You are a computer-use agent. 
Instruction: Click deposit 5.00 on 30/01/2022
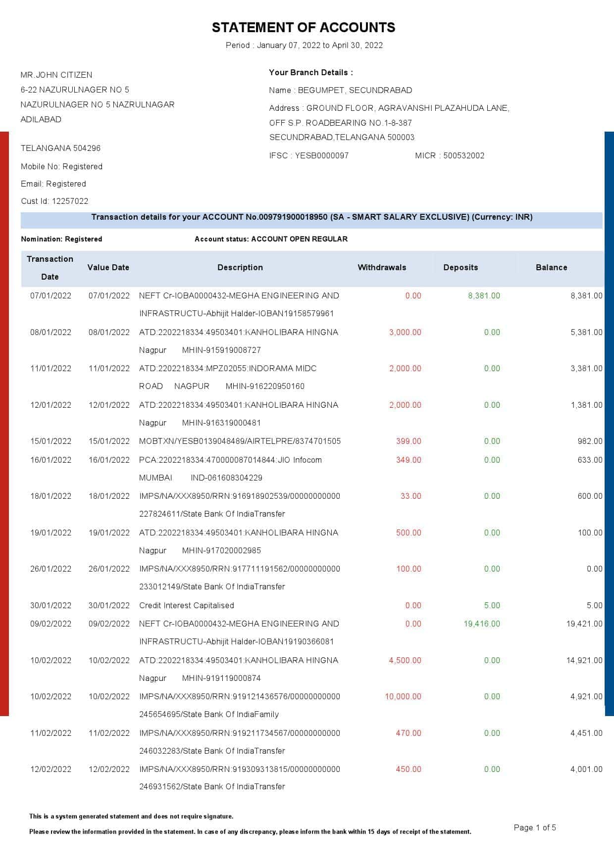[x=492, y=605]
